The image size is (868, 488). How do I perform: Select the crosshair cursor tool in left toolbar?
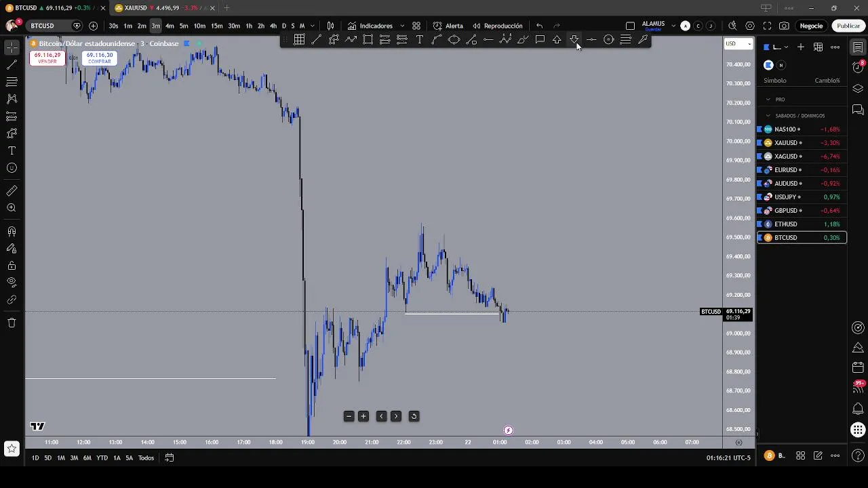tap(12, 47)
